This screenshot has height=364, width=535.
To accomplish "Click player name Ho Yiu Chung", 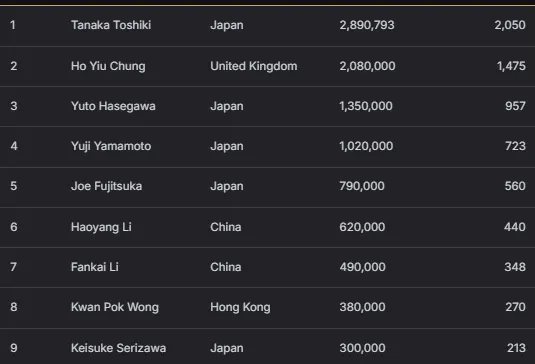I will (108, 66).
